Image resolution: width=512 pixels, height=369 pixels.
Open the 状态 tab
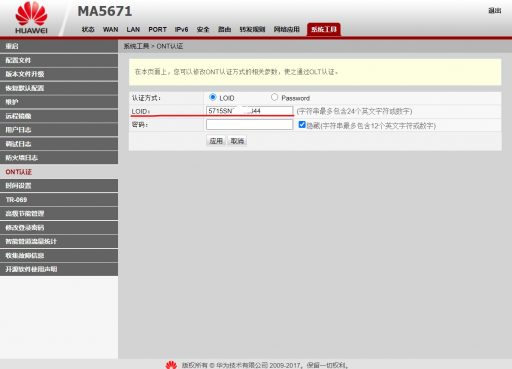click(88, 29)
